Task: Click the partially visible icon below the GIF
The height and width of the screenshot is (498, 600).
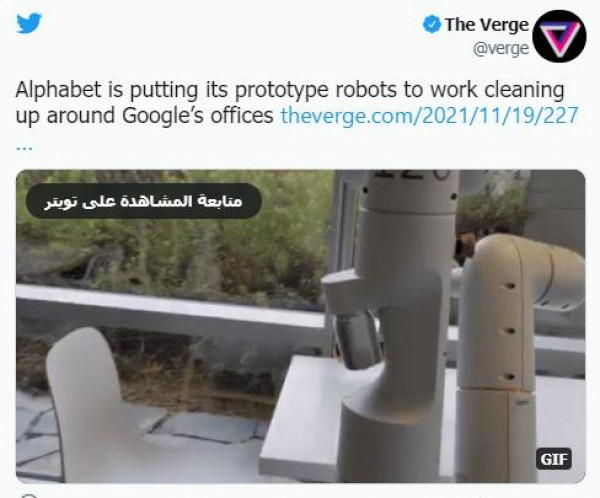Action: click(29, 496)
